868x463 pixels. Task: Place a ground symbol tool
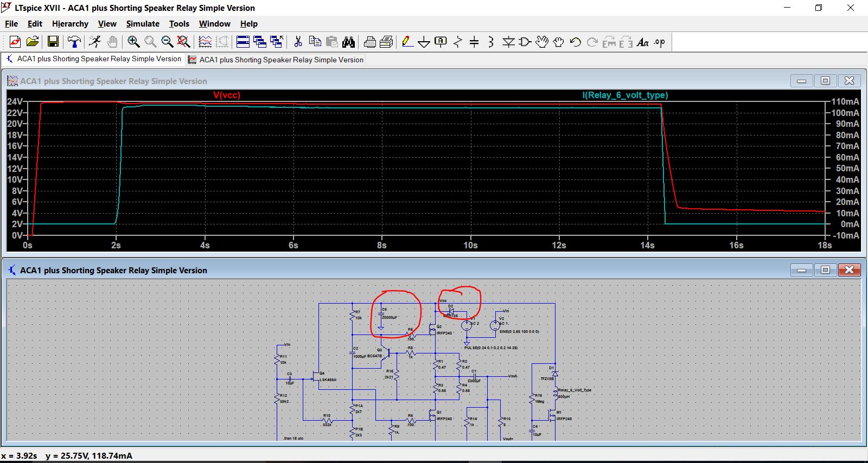pos(424,42)
